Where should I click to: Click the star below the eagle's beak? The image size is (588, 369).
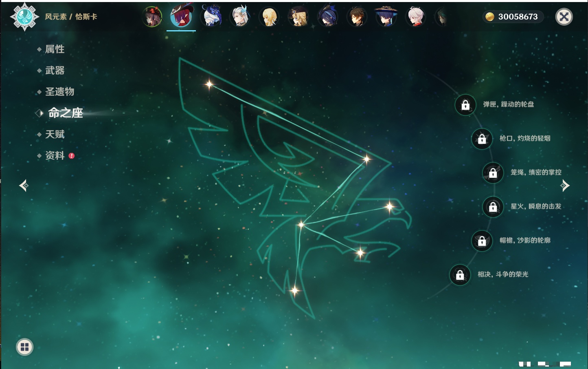pyautogui.click(x=360, y=253)
